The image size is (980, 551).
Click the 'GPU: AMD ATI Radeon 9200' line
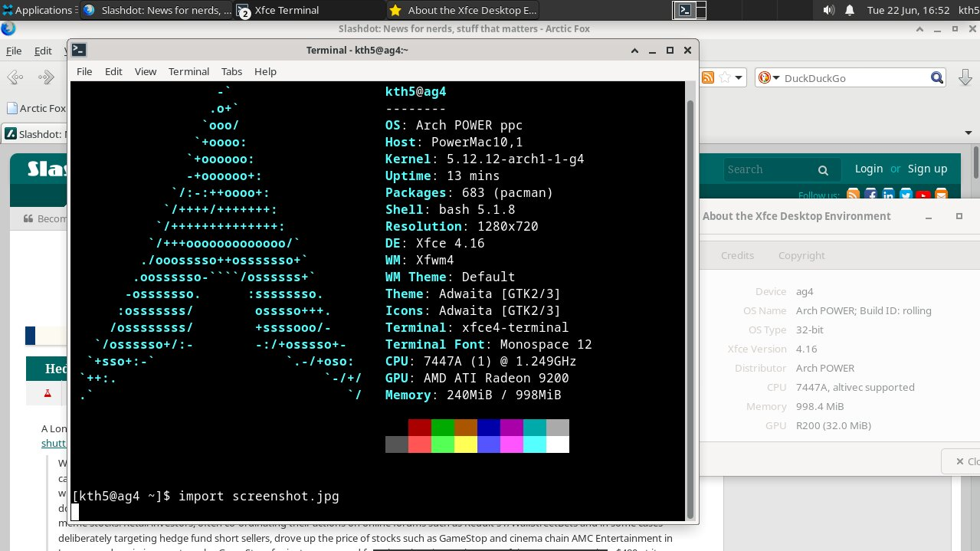(477, 379)
